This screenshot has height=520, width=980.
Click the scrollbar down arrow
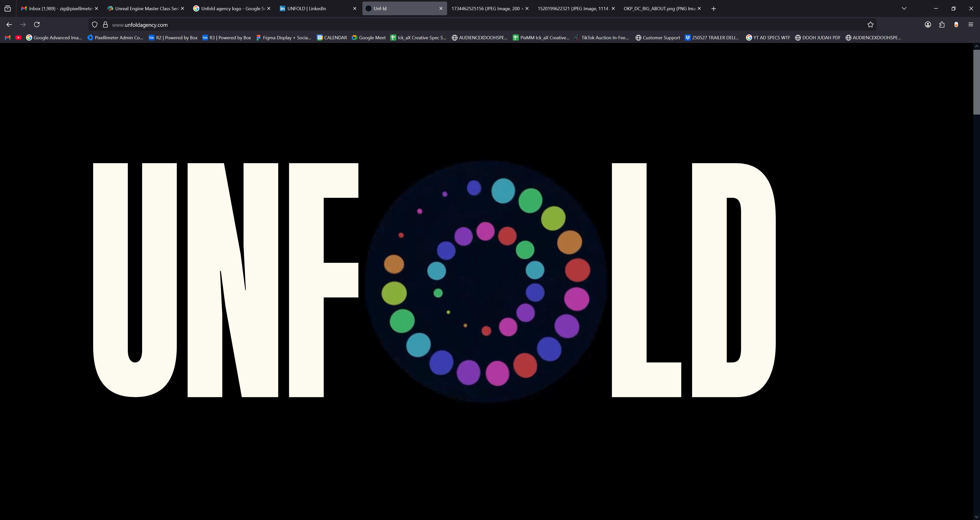click(x=976, y=517)
